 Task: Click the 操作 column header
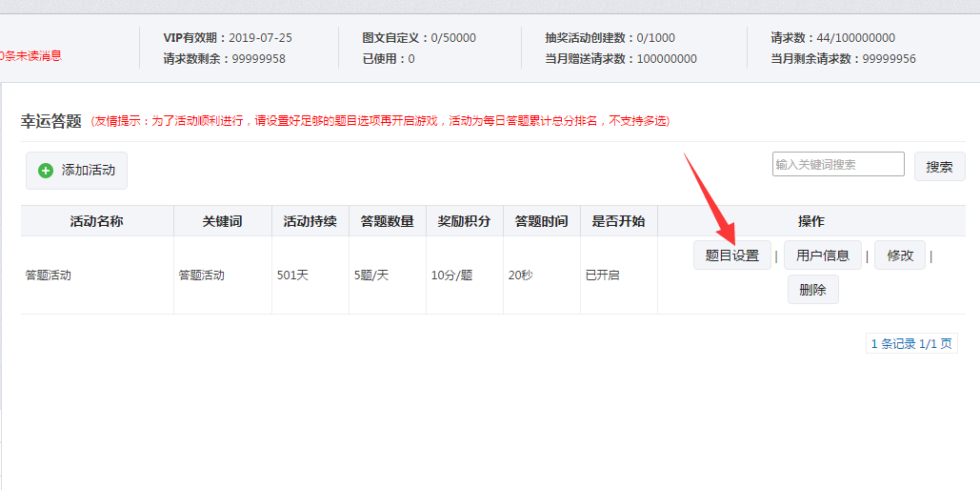click(x=811, y=221)
